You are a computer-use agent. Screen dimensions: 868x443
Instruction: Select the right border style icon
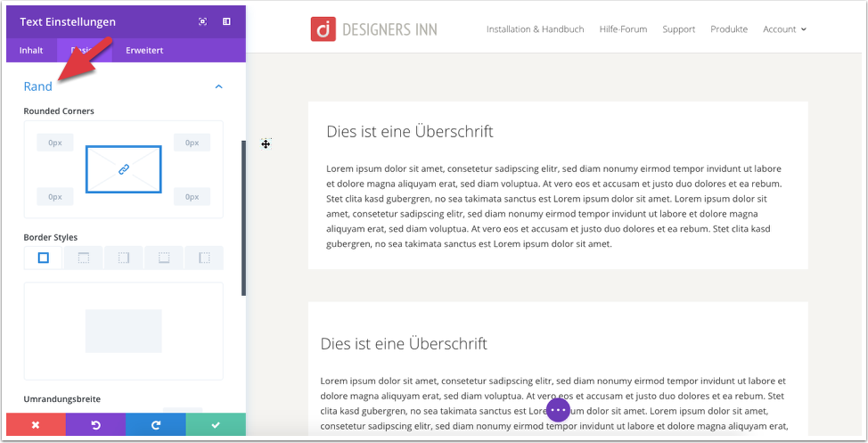(x=124, y=258)
